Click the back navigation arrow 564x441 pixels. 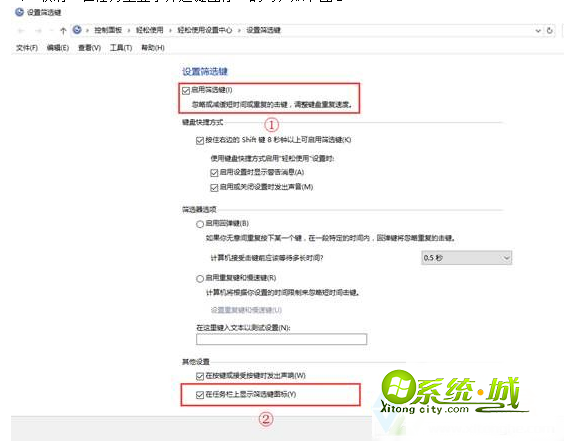click(21, 31)
